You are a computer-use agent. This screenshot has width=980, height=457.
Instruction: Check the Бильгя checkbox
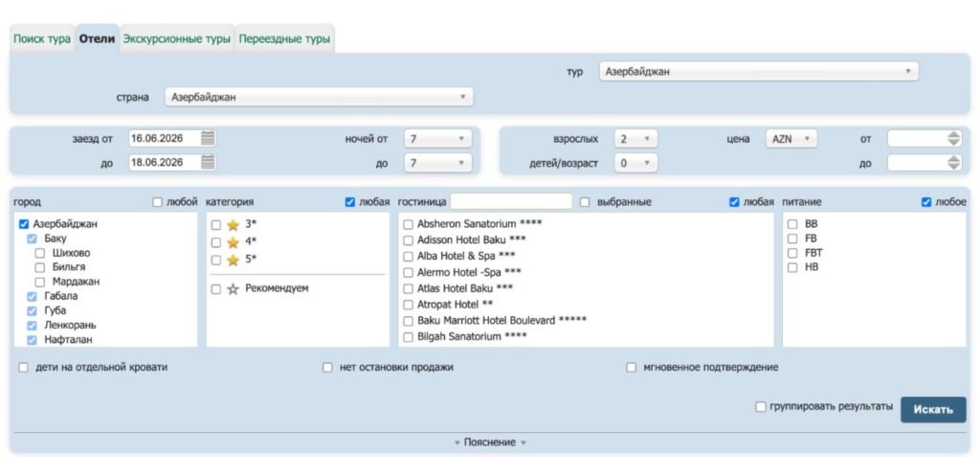[x=40, y=267]
